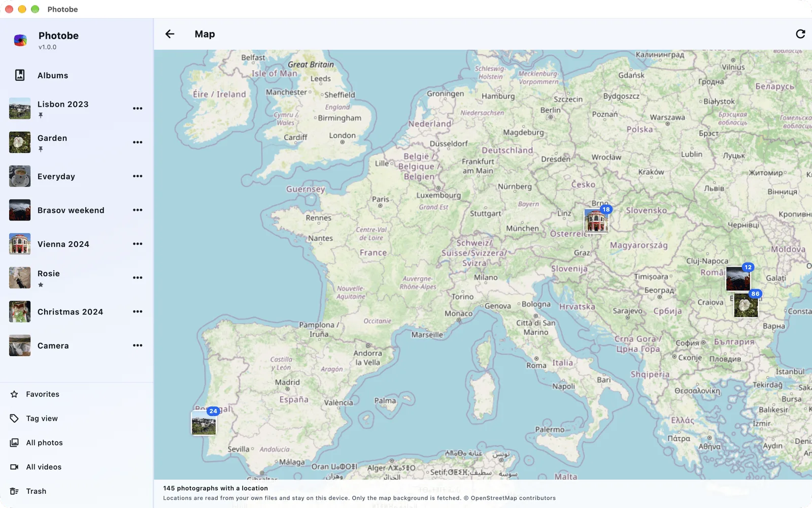Viewport: 812px width, 508px height.
Task: Click the Rosie album thumbnail
Action: [20, 277]
